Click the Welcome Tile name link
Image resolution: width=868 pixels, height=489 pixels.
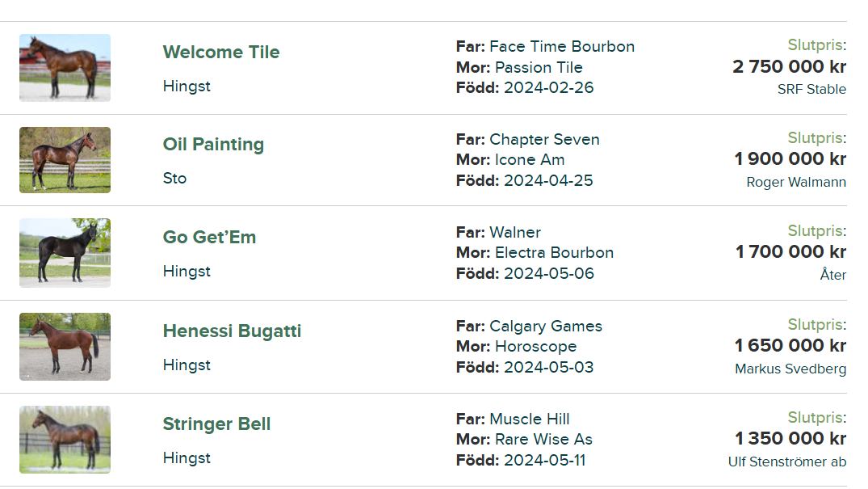click(221, 52)
